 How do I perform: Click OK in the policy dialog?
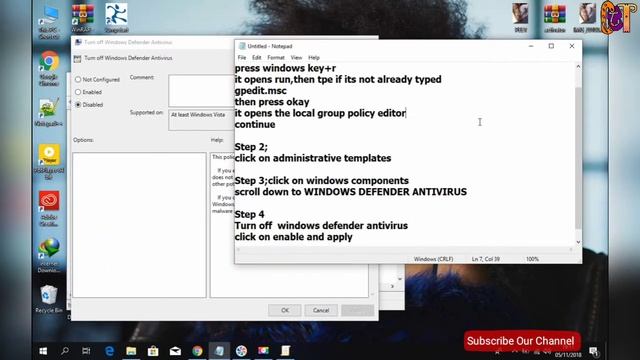pyautogui.click(x=285, y=310)
